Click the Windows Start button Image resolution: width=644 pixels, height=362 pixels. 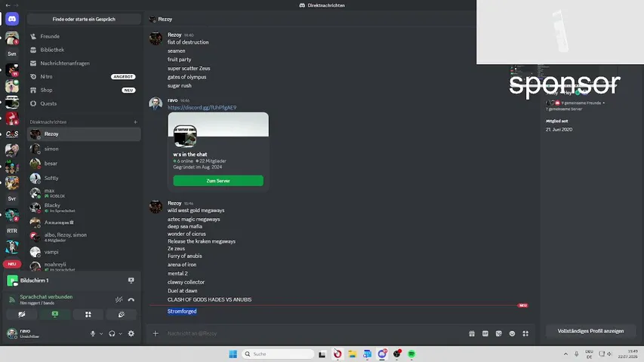[233, 354]
